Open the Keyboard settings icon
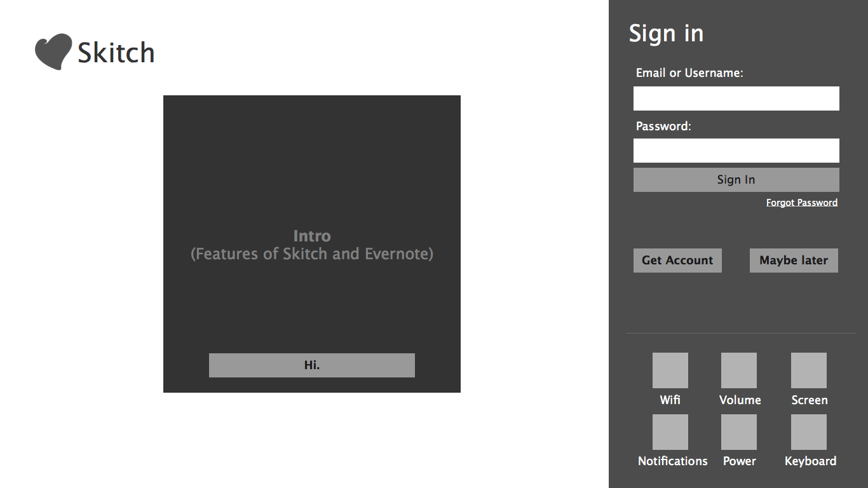 809,432
